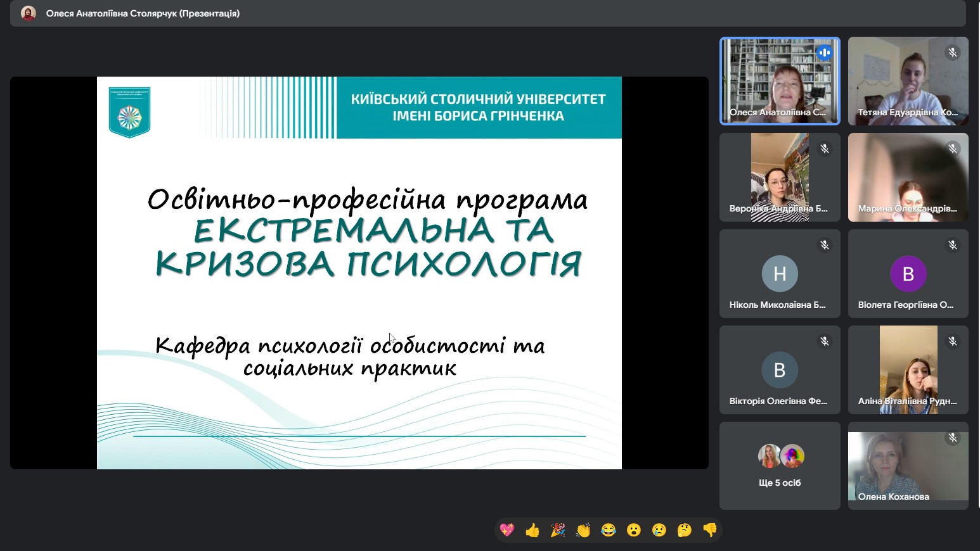Click name label 'Віолета Георгіївна О...'
Image resolution: width=980 pixels, height=551 pixels.
[x=906, y=305]
